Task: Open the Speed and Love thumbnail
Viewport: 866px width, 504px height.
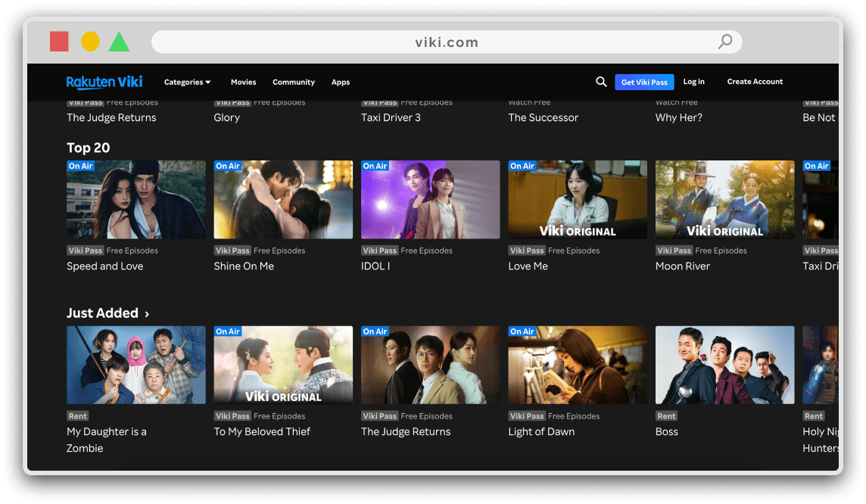Action: (136, 200)
